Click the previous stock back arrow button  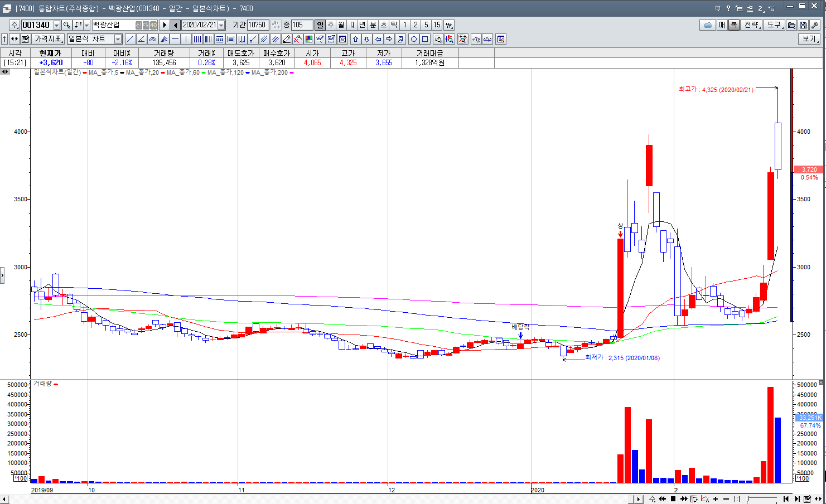176,25
